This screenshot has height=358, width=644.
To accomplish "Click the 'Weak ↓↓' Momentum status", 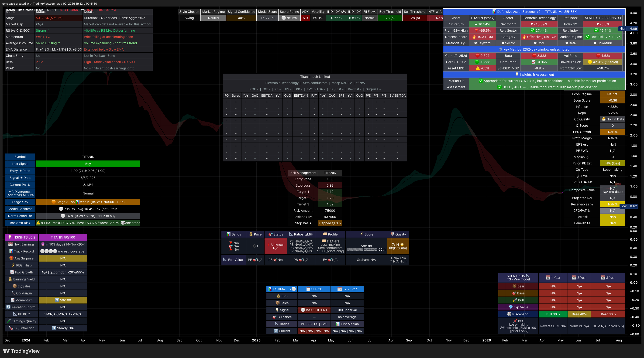I will click(43, 37).
